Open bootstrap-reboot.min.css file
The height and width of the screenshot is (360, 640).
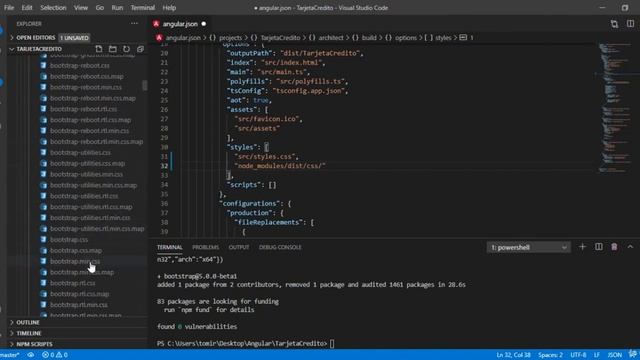pyautogui.click(x=86, y=87)
